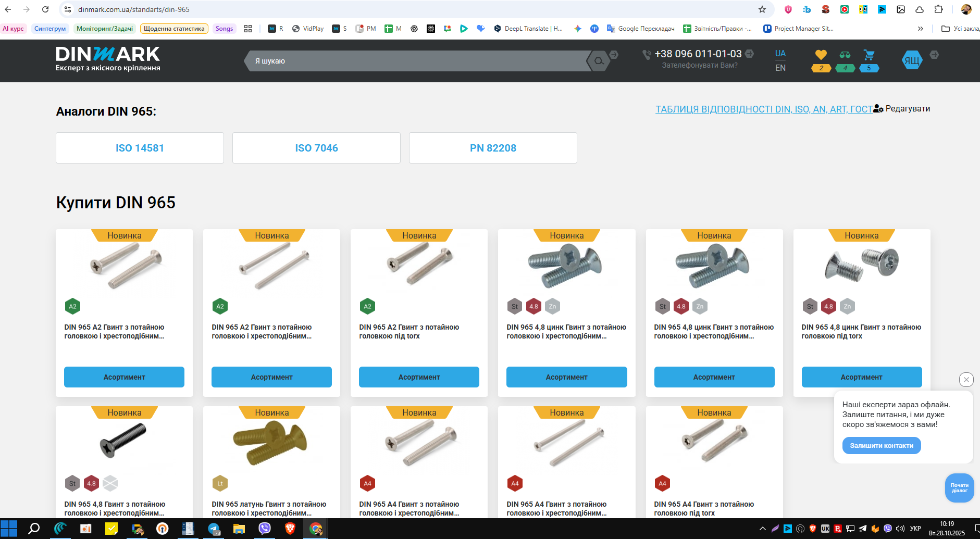Open Brave browser from the taskbar
Viewport: 980px width, 539px height.
pos(290,529)
